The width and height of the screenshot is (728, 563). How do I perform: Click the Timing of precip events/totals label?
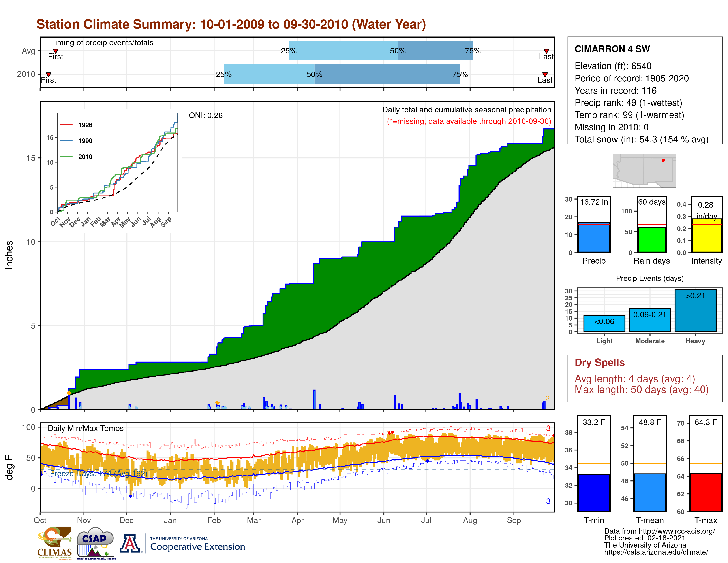(102, 43)
